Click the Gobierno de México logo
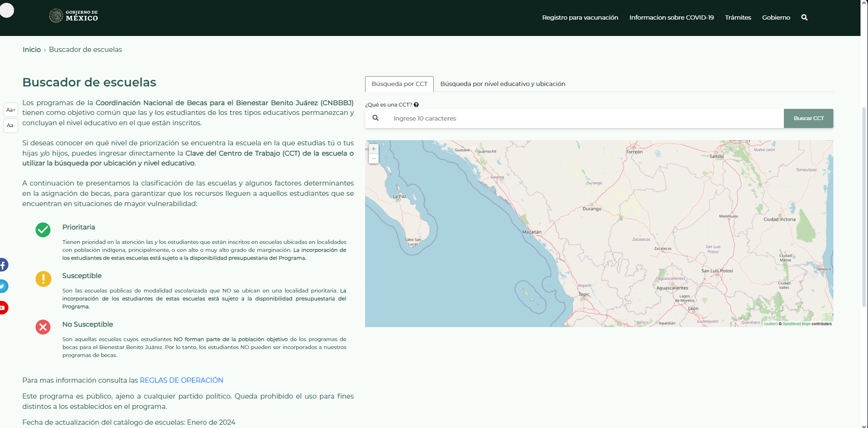 (x=73, y=16)
